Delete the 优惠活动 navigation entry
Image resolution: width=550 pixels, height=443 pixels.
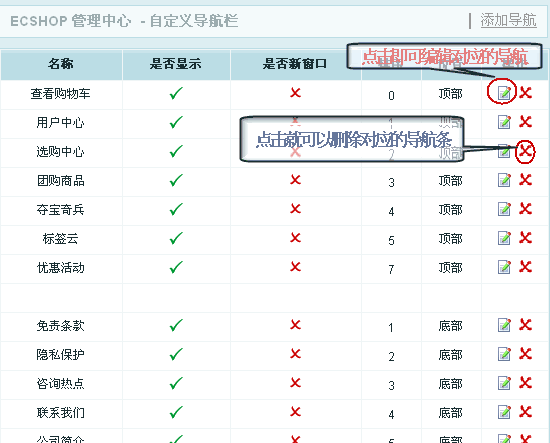coord(525,267)
